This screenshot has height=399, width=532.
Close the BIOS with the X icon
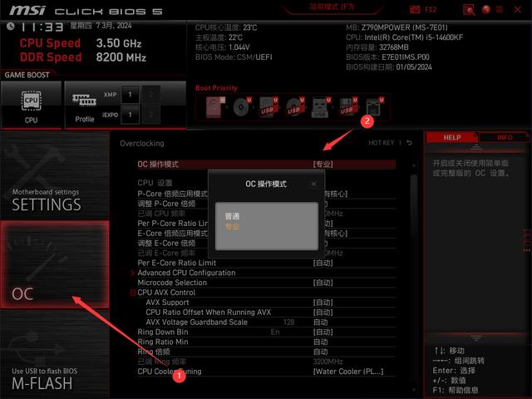[517, 9]
